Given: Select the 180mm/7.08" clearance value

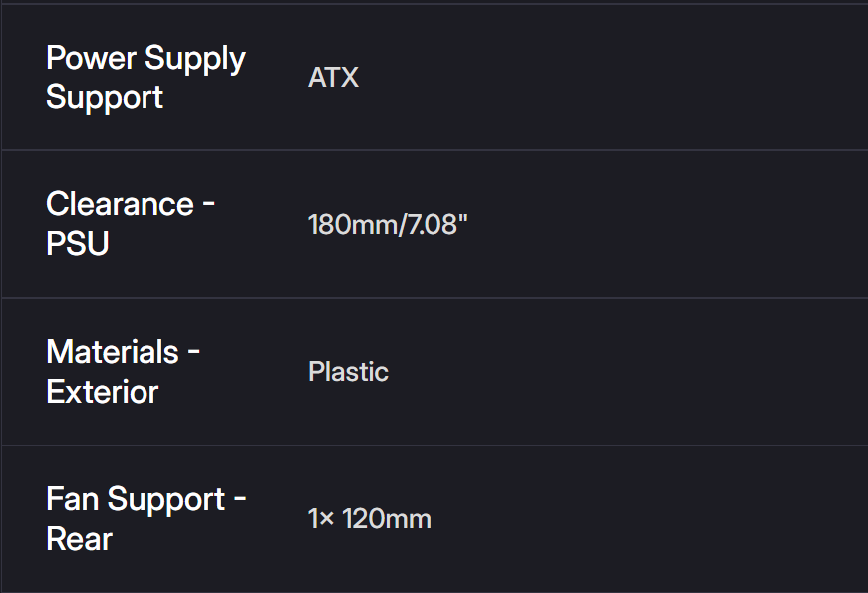Looking at the screenshot, I should [x=388, y=225].
